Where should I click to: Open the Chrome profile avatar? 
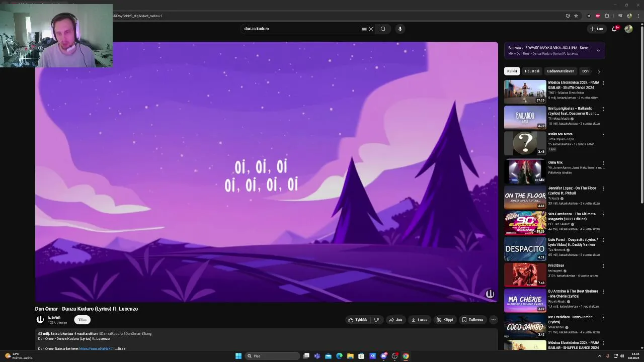tap(629, 16)
